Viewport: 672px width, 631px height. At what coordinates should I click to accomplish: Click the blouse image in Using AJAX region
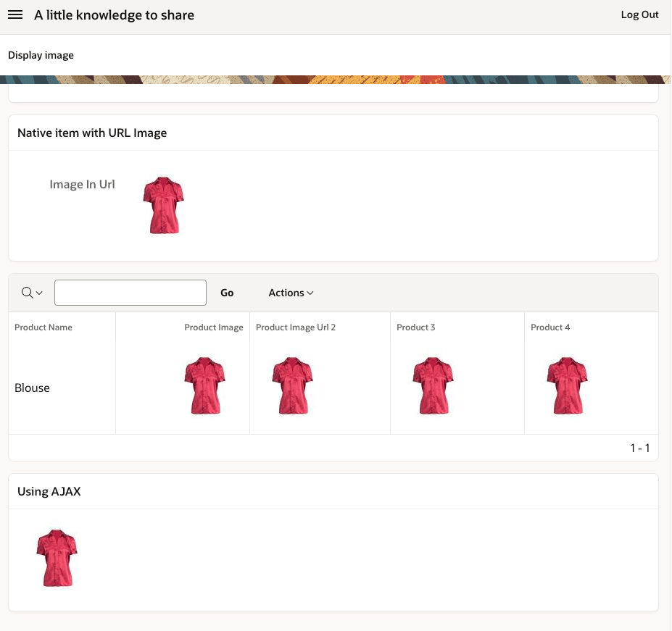pos(57,557)
